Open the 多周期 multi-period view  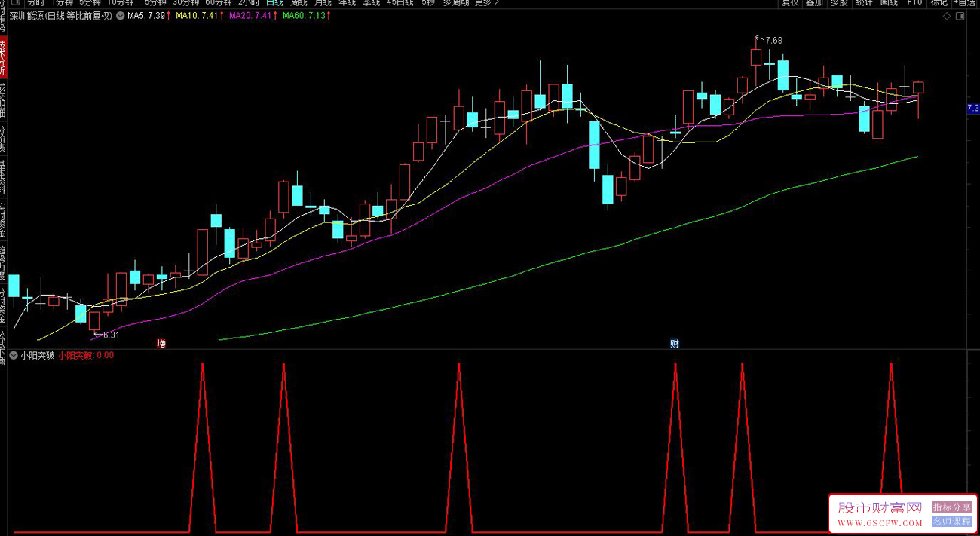click(x=455, y=2)
